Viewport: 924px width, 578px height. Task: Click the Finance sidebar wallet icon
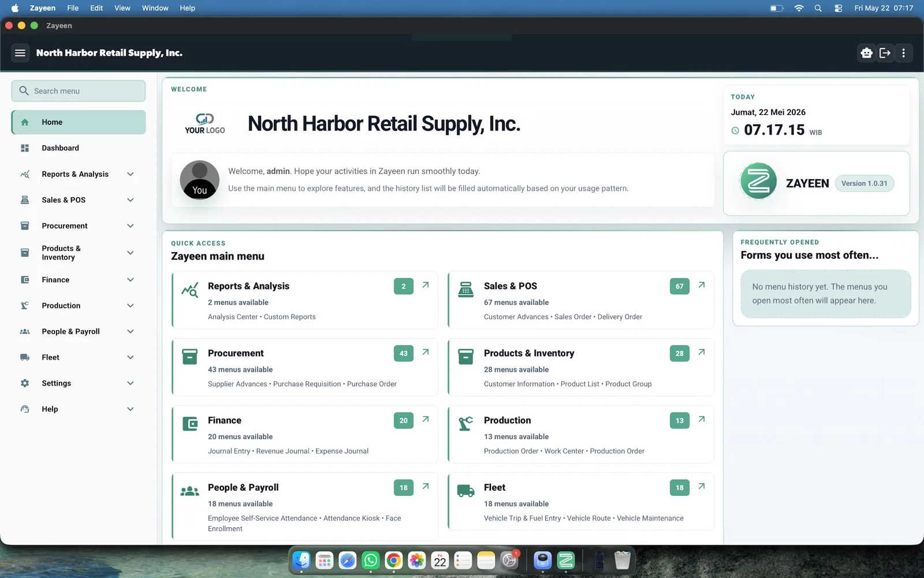(x=25, y=280)
